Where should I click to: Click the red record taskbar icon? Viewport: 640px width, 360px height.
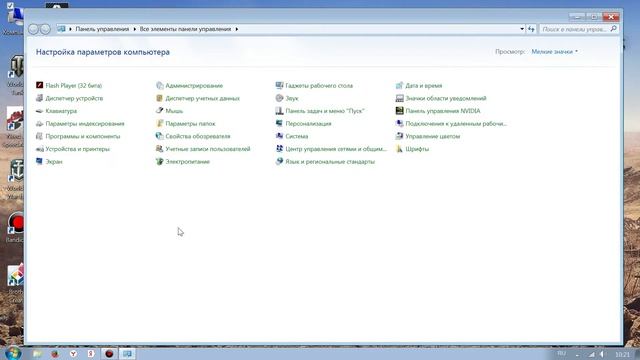click(x=109, y=353)
